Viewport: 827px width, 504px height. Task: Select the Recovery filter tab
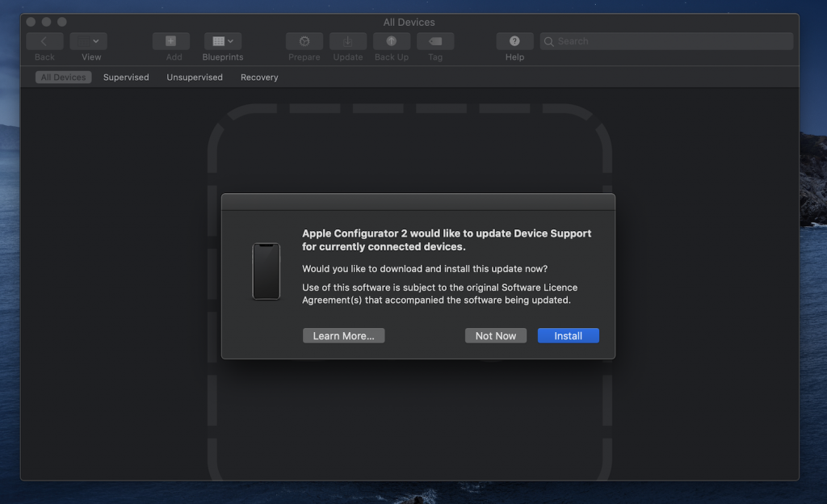[x=258, y=77]
